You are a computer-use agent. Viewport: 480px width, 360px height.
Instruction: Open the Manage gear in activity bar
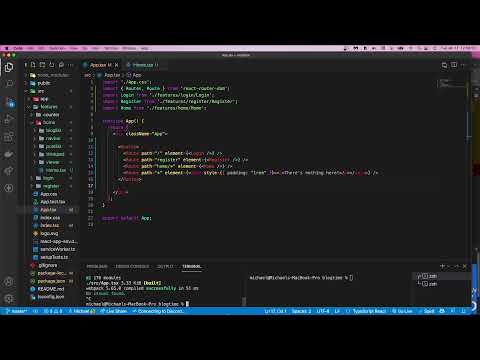point(9,298)
